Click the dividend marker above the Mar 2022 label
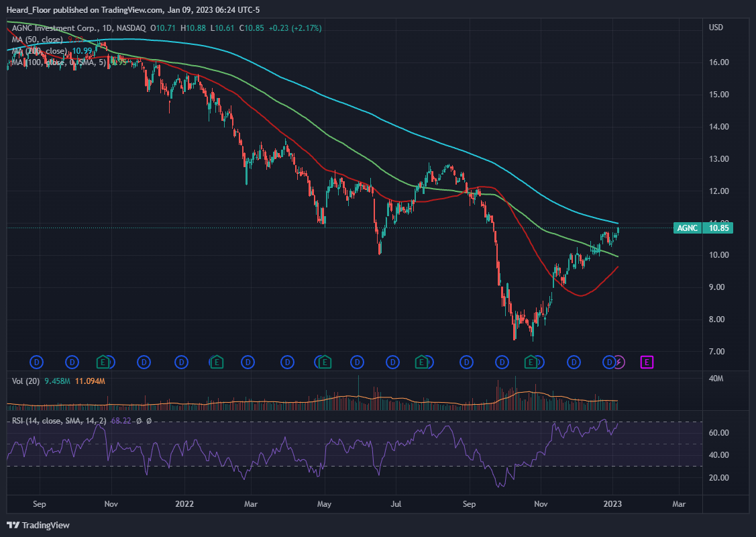 (248, 362)
